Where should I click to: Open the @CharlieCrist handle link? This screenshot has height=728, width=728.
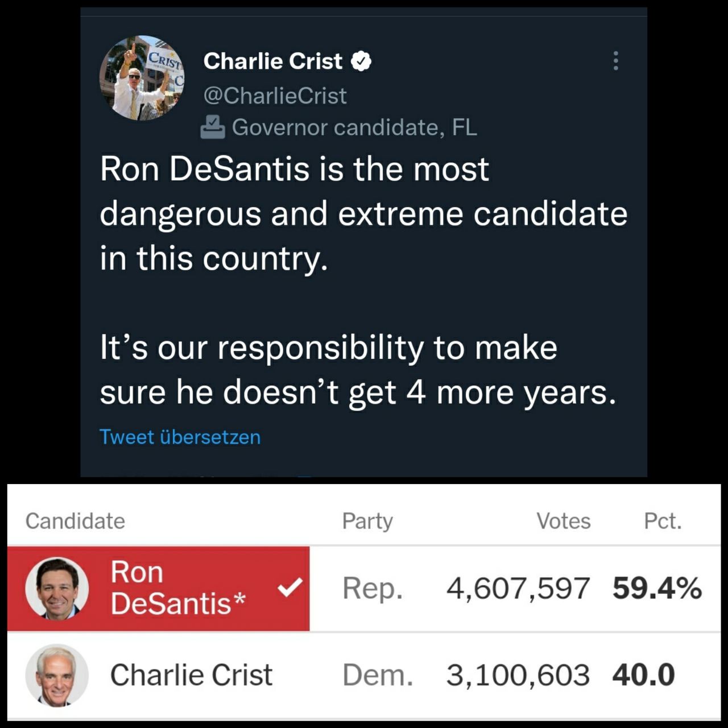point(275,96)
